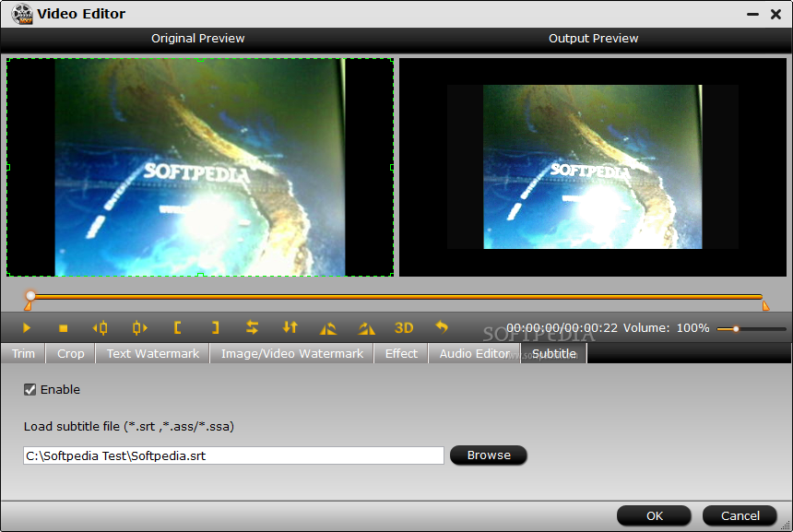Click the top crop handle on original preview
The image size is (793, 532).
(200, 59)
